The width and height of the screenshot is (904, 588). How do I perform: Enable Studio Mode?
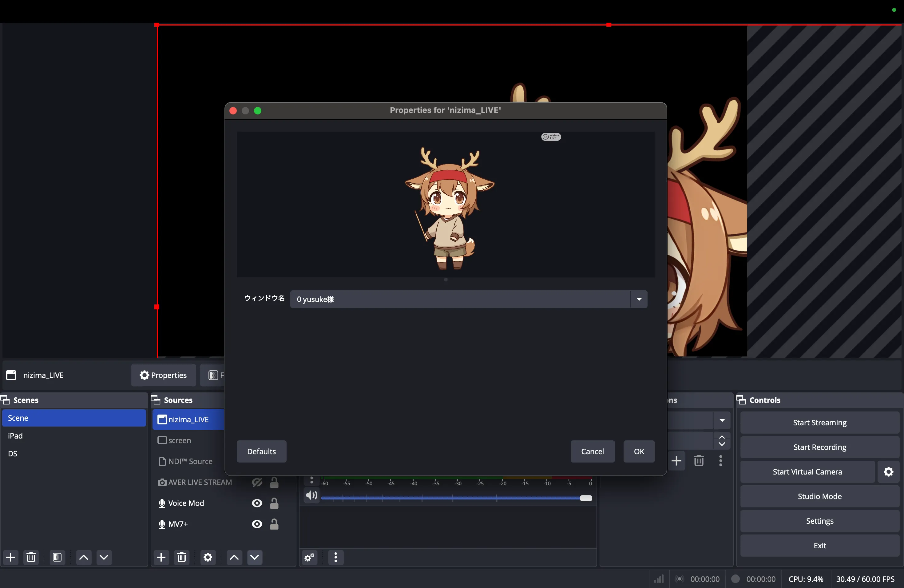click(819, 496)
